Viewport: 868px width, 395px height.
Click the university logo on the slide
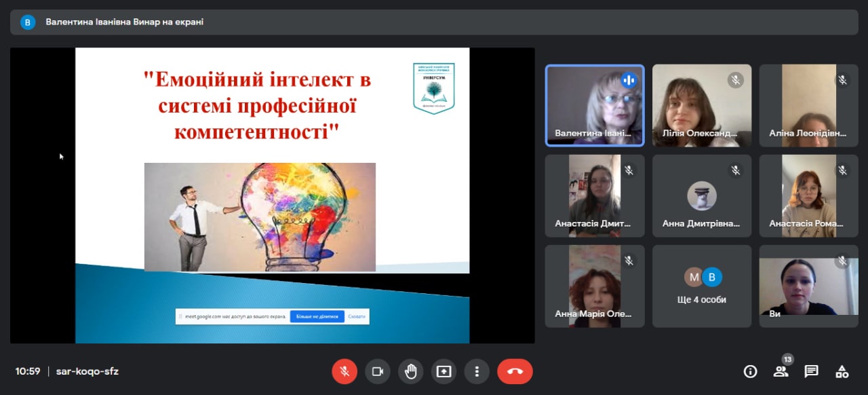434,88
